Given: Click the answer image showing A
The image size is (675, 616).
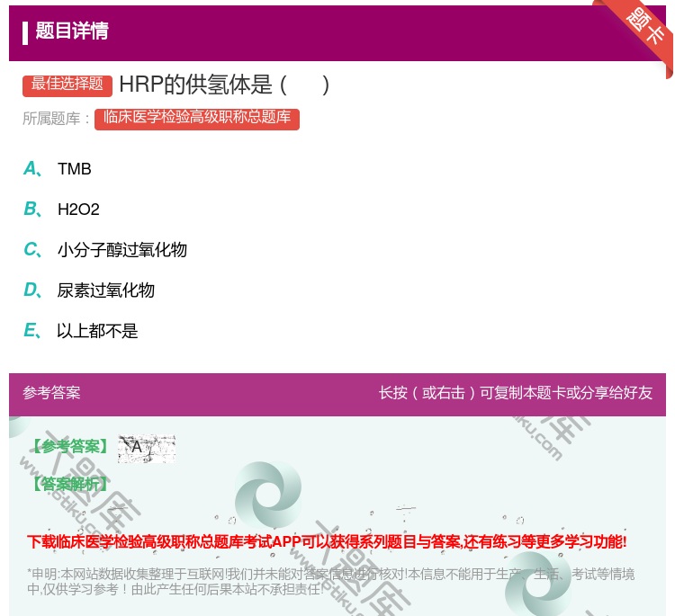Looking at the screenshot, I should coord(147,448).
